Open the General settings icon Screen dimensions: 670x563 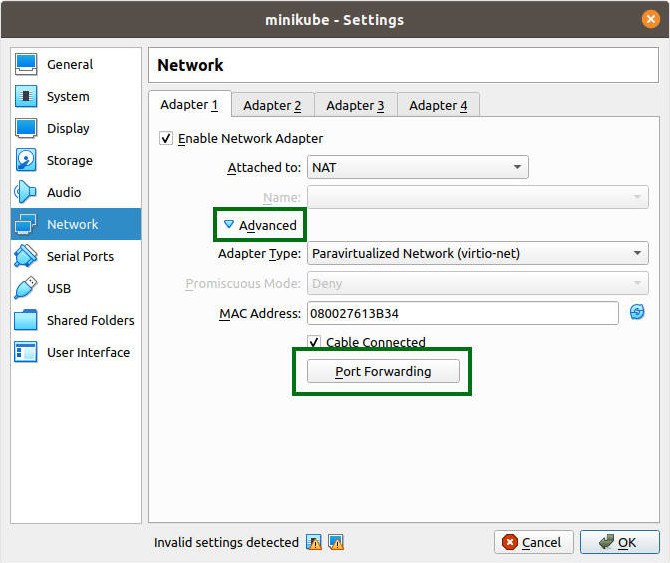[x=27, y=65]
